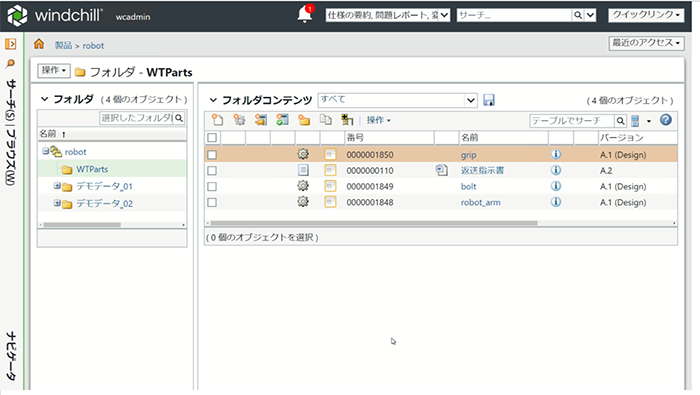700x395 pixels.
Task: Collapse the フォルダコンテンツ panel
Action: (x=213, y=100)
